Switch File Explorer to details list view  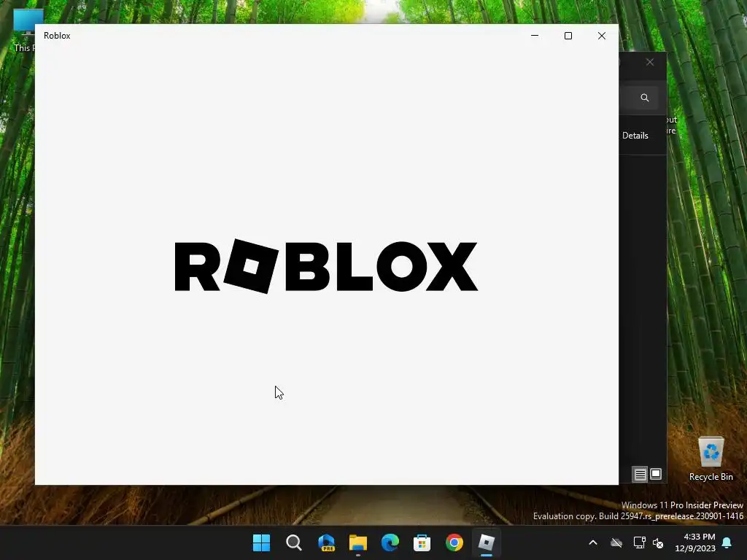(640, 474)
